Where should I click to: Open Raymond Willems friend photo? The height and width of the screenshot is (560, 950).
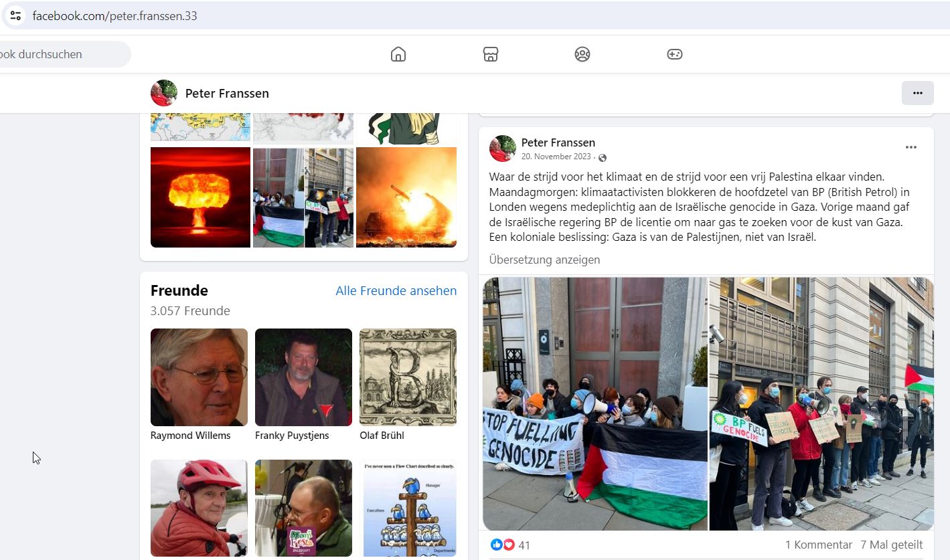point(199,377)
